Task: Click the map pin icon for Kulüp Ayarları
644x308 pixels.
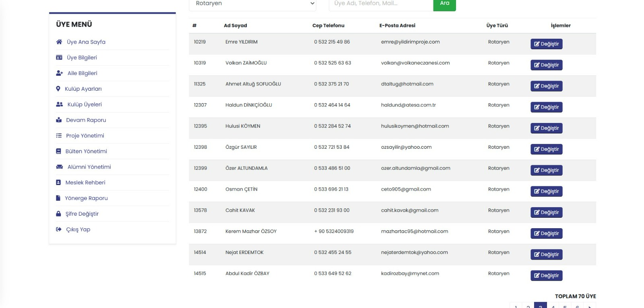Action: 58,89
